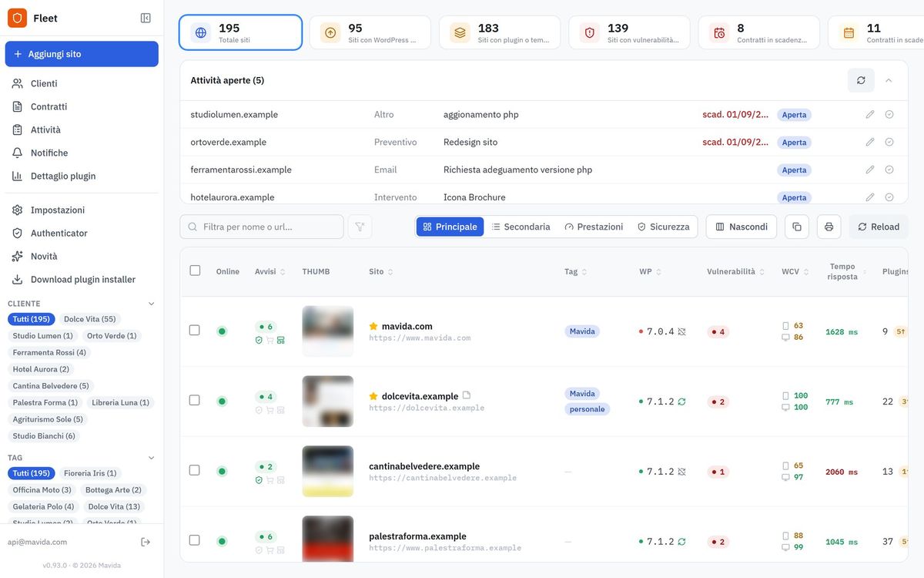
Task: Collapse the TAG filter section
Action: point(151,457)
